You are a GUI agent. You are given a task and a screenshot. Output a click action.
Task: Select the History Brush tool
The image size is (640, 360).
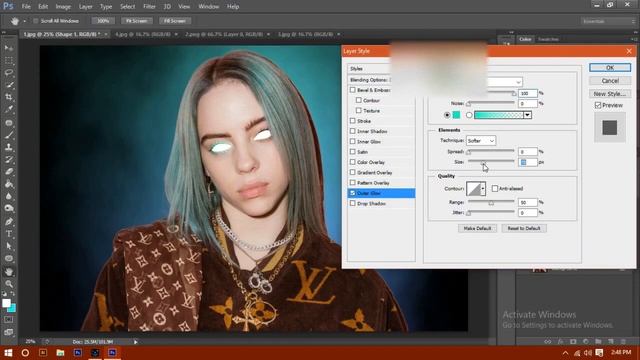[x=9, y=159]
